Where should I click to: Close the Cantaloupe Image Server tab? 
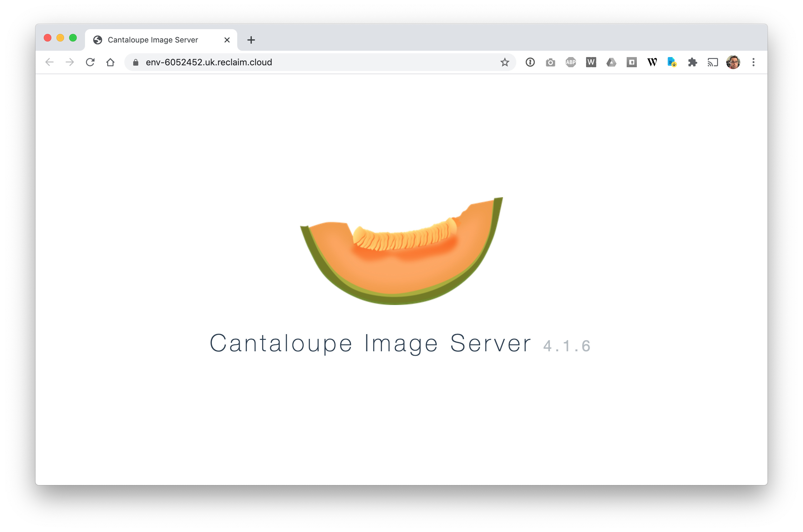tap(226, 40)
